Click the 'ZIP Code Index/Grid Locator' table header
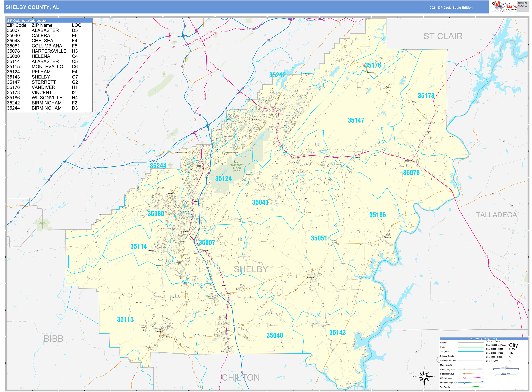 tap(49, 21)
